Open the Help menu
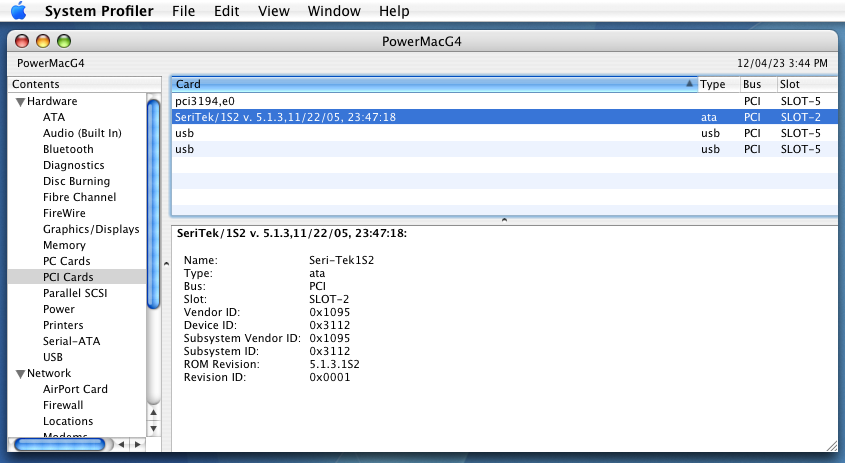This screenshot has height=463, width=845. tap(394, 11)
